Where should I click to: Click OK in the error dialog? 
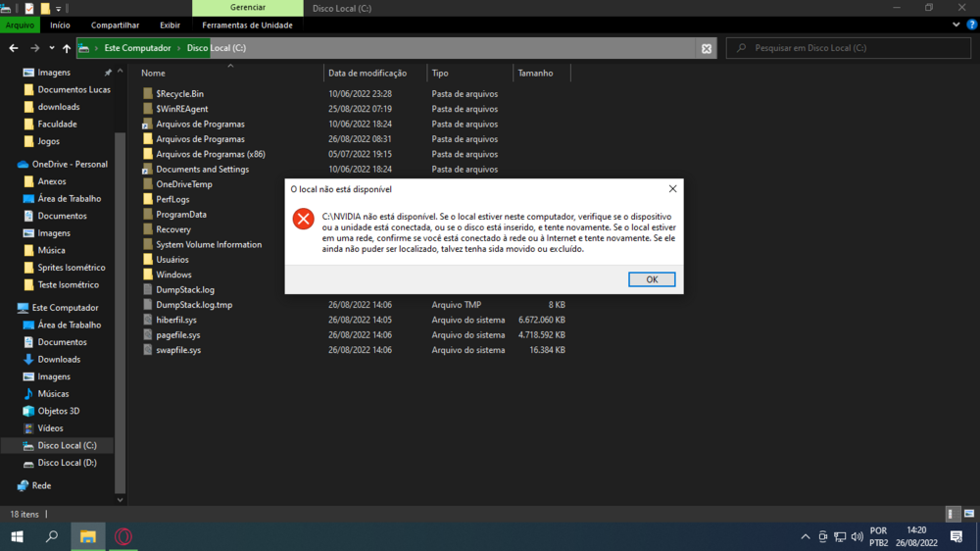click(652, 279)
